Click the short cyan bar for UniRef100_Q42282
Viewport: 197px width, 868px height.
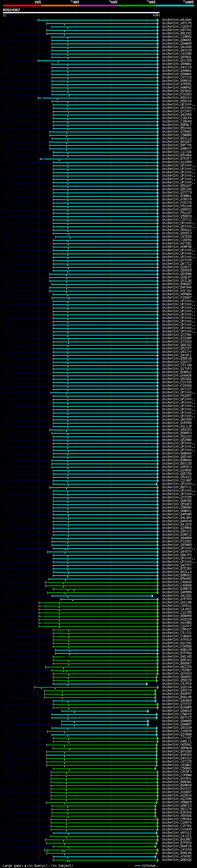pyautogui.click(x=103, y=596)
